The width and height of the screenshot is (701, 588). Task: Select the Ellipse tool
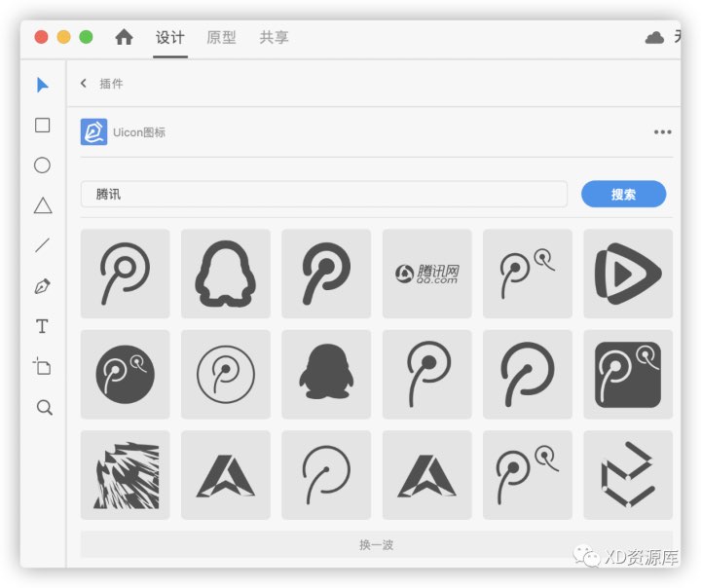pyautogui.click(x=43, y=165)
